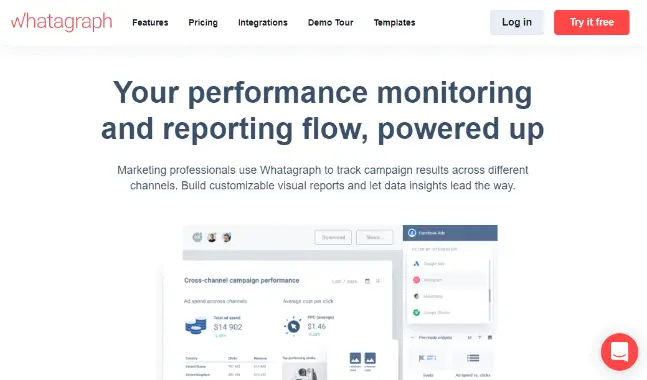Click the Log in button
Screen dimensions: 647x380
click(x=517, y=22)
